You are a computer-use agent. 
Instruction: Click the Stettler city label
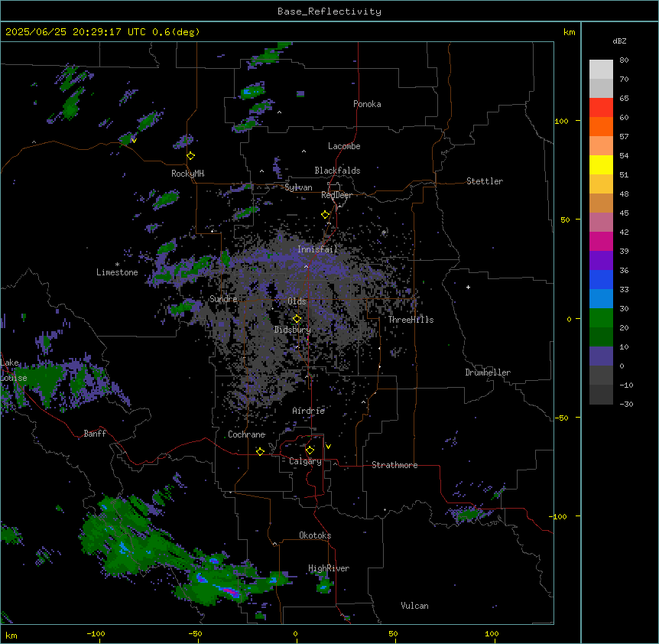coord(485,181)
